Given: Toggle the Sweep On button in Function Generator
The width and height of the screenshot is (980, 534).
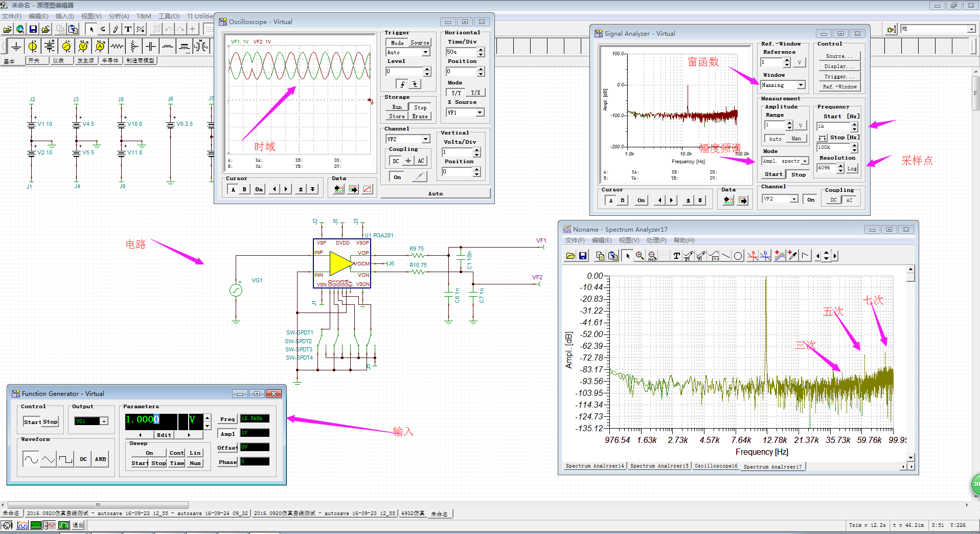Looking at the screenshot, I should (x=149, y=453).
